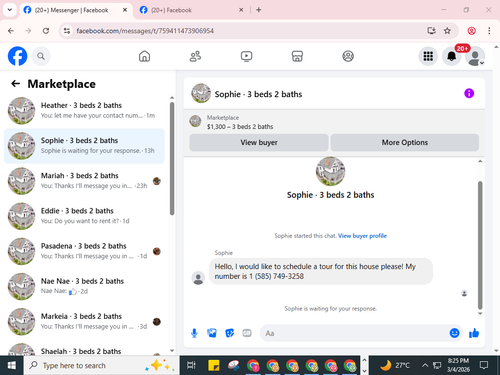Open the Windows notification center

(x=484, y=365)
